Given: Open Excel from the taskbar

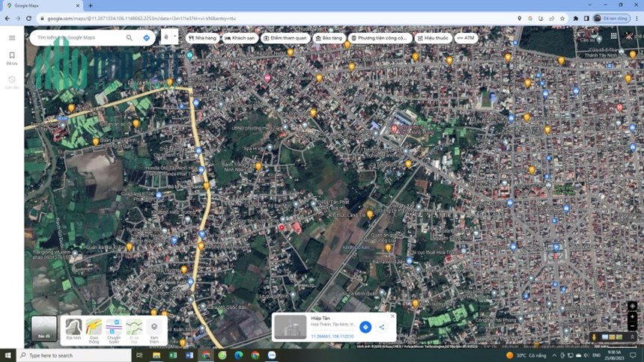Looking at the screenshot, I should point(173,355).
